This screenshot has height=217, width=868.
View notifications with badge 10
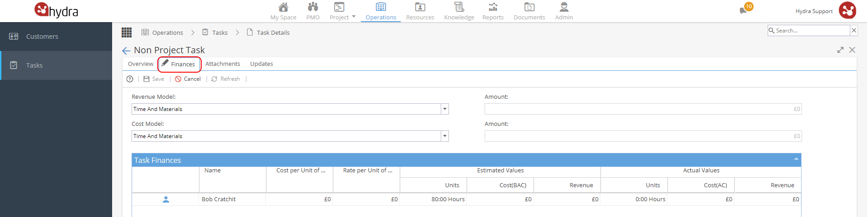point(745,9)
